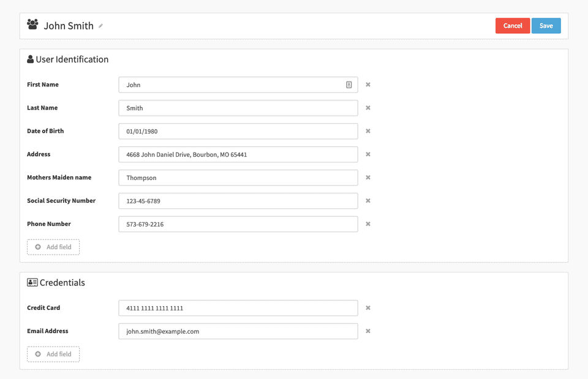The width and height of the screenshot is (588, 379).
Task: Add field to User Identification section
Action: [53, 247]
